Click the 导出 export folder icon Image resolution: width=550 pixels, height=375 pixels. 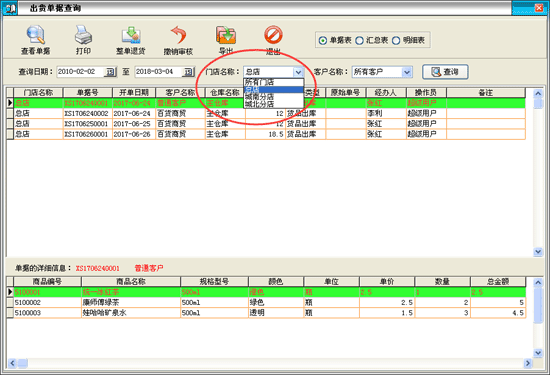(226, 35)
